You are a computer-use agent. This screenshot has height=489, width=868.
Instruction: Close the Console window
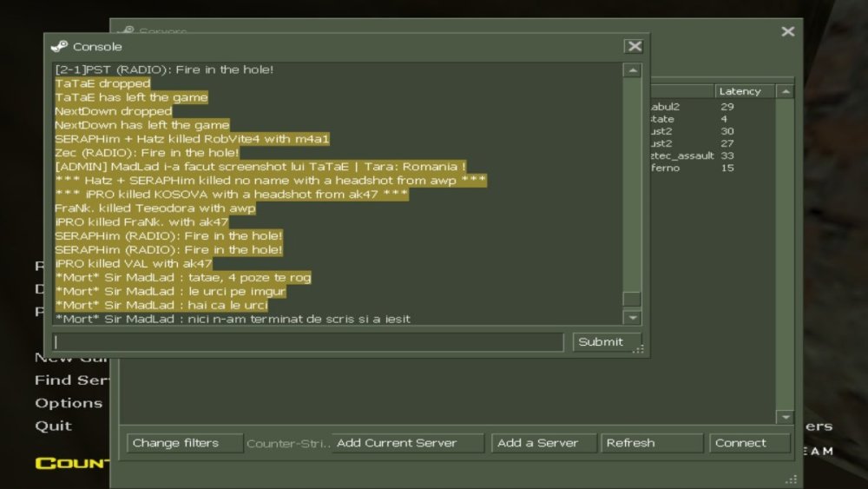pos(635,47)
